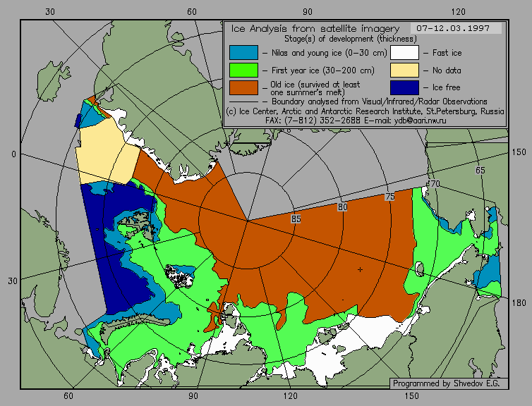Click the top 120 longitude label
532x406 pixels.
click(459, 12)
